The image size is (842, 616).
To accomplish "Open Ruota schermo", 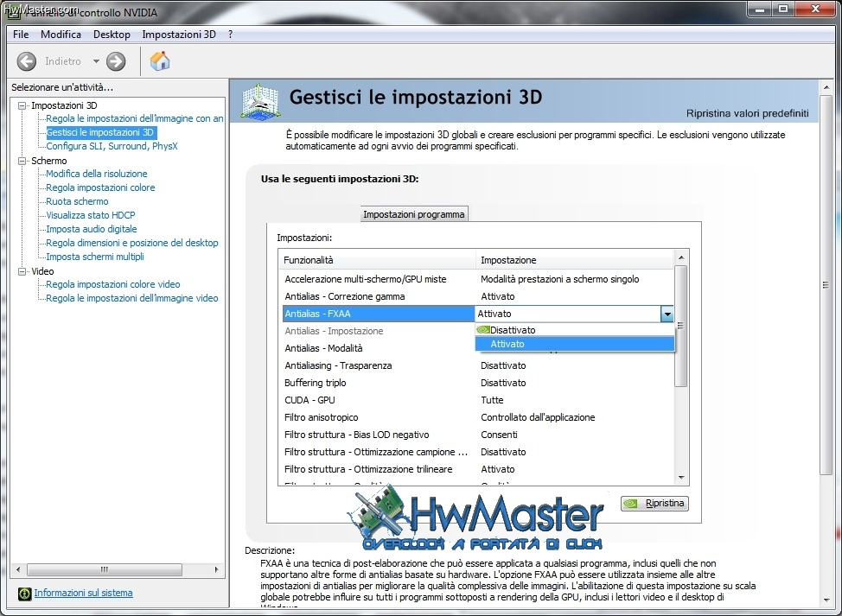I will [x=77, y=201].
